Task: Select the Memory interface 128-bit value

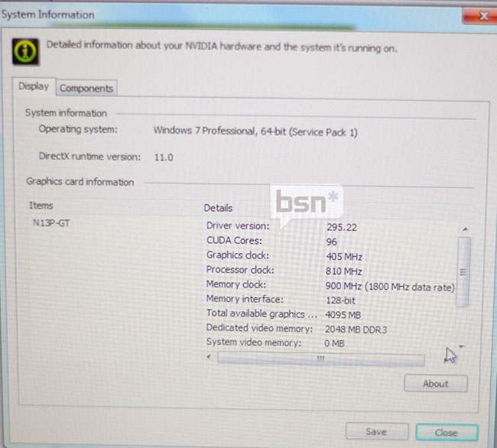Action: coord(340,300)
